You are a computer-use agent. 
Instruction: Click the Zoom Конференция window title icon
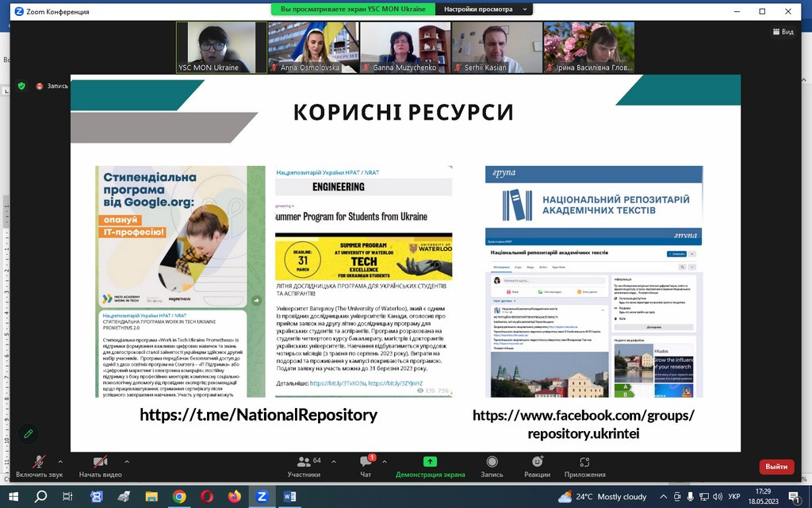coord(19,11)
